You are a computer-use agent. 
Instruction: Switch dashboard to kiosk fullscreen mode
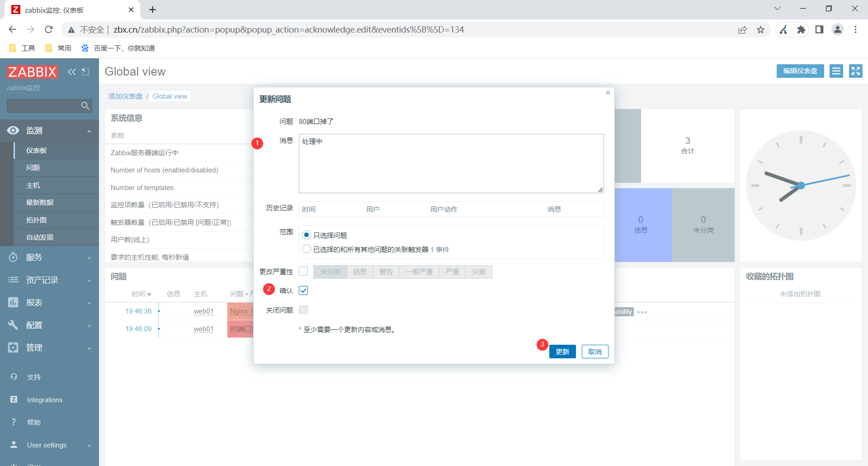[856, 71]
